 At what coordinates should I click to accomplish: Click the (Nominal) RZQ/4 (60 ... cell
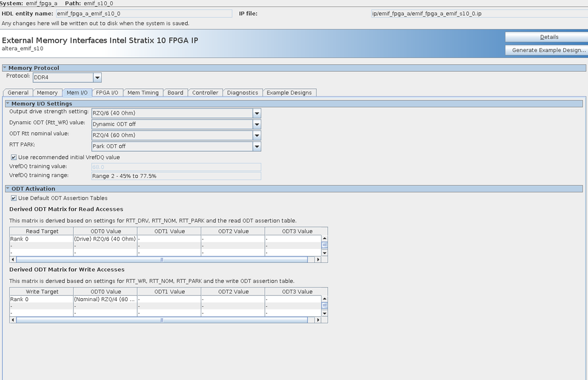coord(105,299)
